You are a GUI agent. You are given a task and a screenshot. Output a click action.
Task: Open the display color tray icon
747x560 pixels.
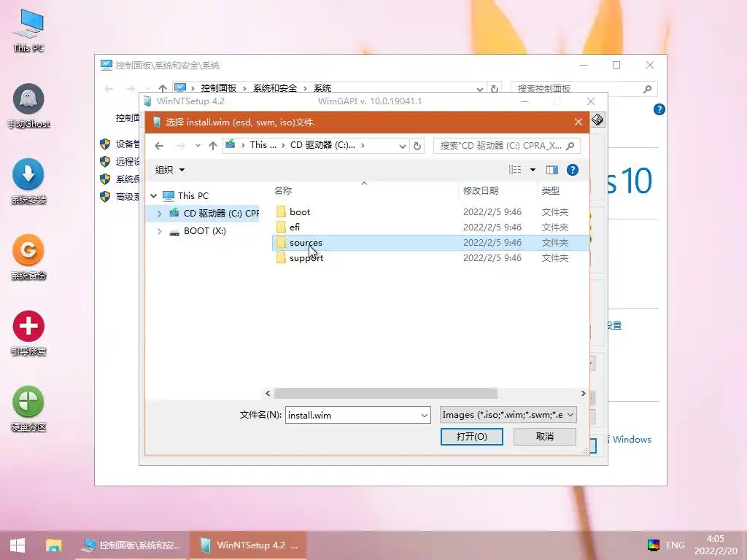[x=653, y=545]
